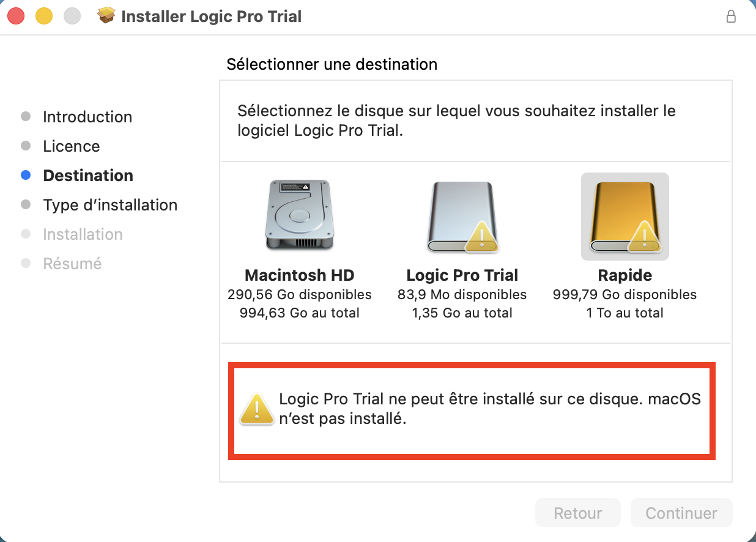
Task: Click the Résumé step in sidebar
Action: click(x=72, y=264)
